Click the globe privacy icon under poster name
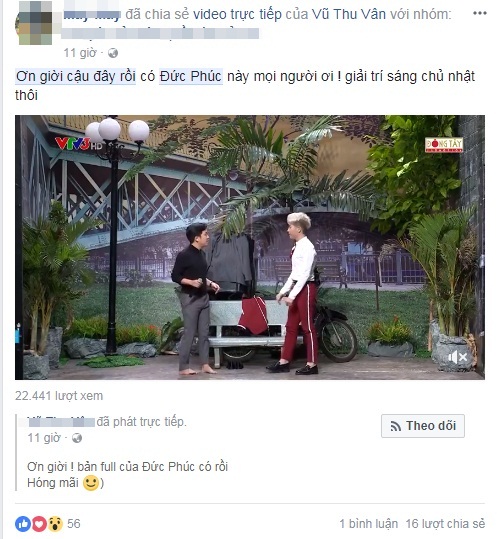Viewport: 497px width, 539px height. 113,53
